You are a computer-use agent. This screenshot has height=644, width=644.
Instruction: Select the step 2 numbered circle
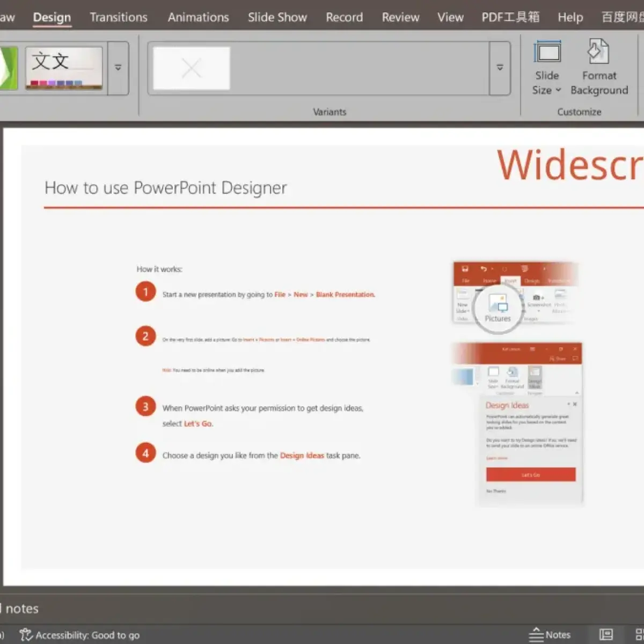coord(145,336)
